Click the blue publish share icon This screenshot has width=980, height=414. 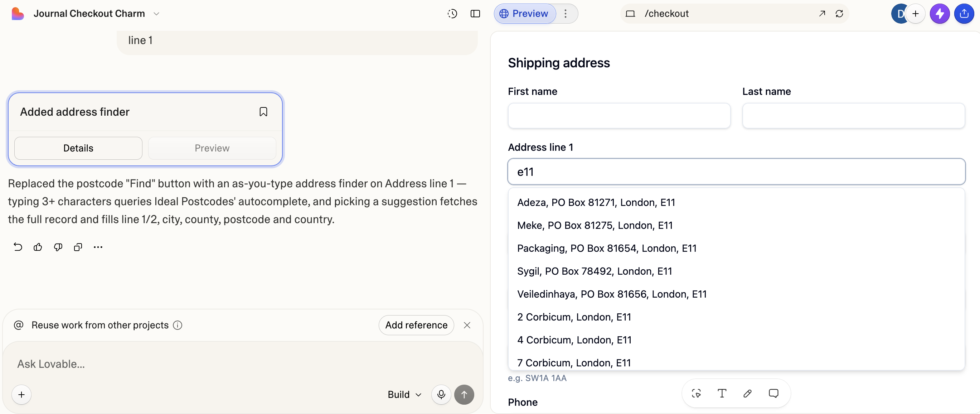tap(964, 14)
